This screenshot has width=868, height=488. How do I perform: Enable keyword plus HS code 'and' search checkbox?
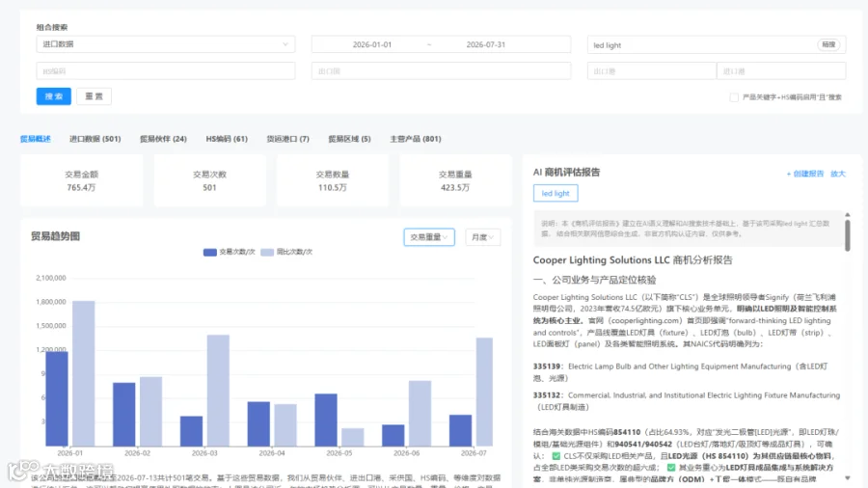[x=734, y=97]
